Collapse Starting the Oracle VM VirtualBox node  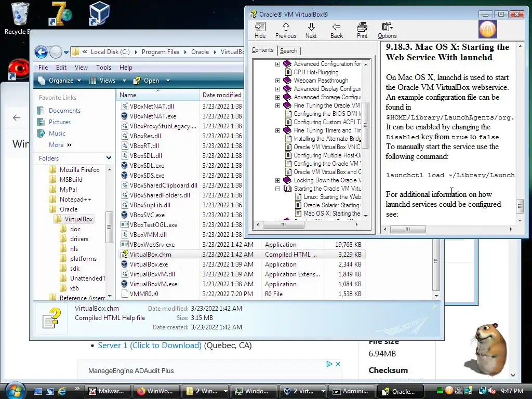click(x=277, y=189)
